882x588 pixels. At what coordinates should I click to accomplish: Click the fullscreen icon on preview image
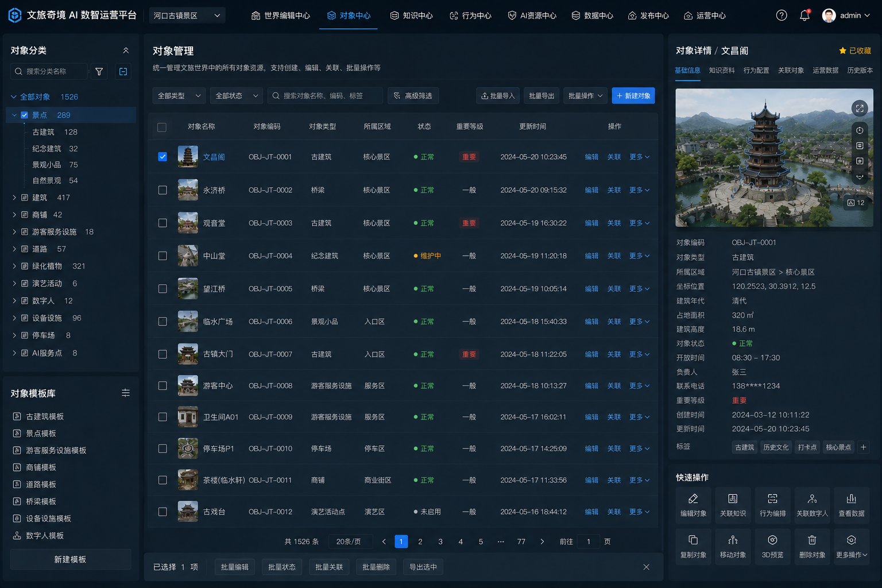(860, 108)
